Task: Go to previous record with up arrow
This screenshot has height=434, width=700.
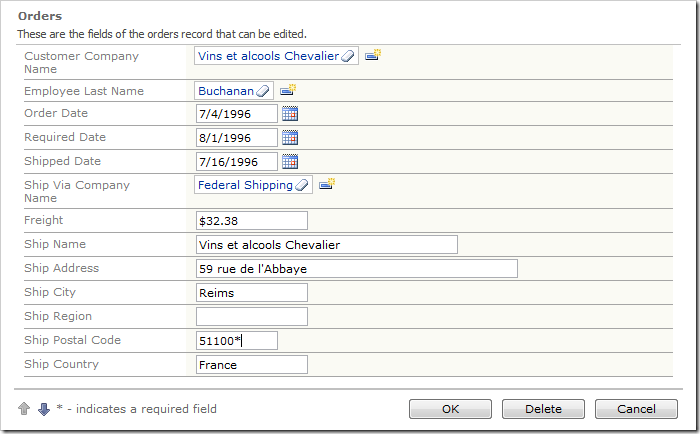Action: (24, 409)
